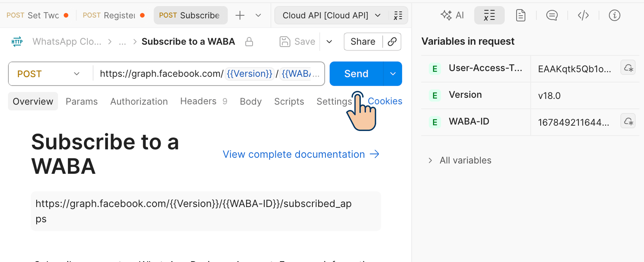Open the WhatsApp Clo... breadcrumb collection
Screen dimensions: 644x262
pos(67,42)
